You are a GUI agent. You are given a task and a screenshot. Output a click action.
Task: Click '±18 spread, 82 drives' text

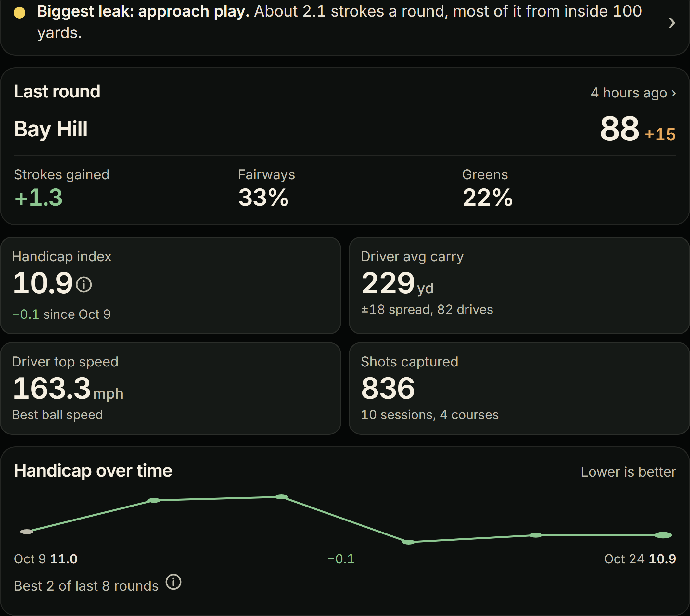point(427,309)
